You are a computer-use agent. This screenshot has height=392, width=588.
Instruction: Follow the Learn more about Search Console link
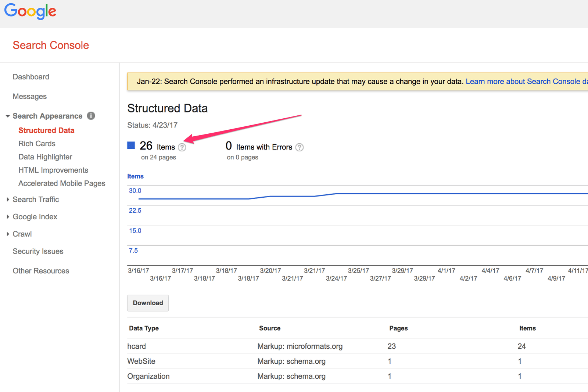(x=526, y=82)
